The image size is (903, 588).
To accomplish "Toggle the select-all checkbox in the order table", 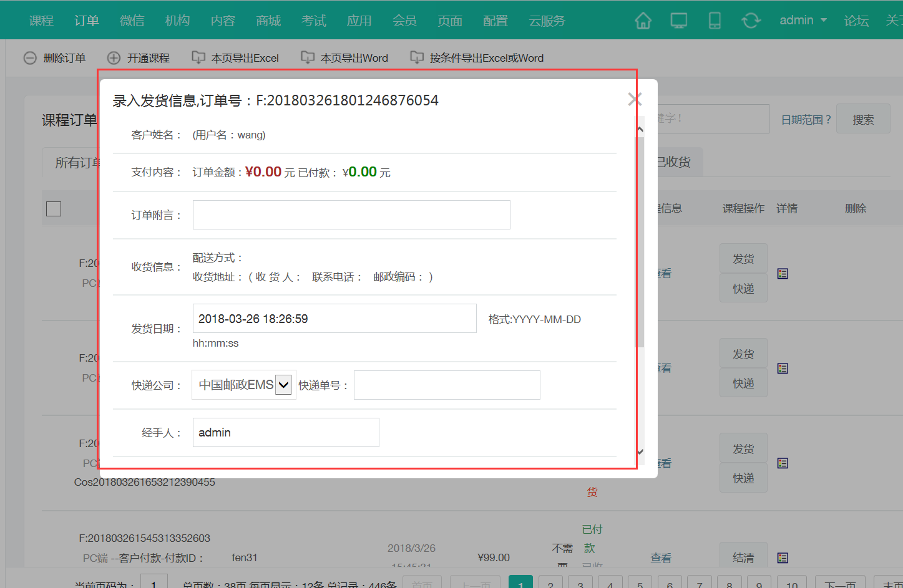I will [53, 209].
